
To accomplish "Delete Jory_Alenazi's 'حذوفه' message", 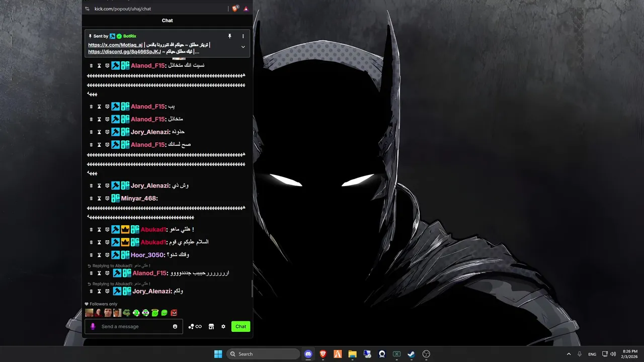I will (x=91, y=132).
